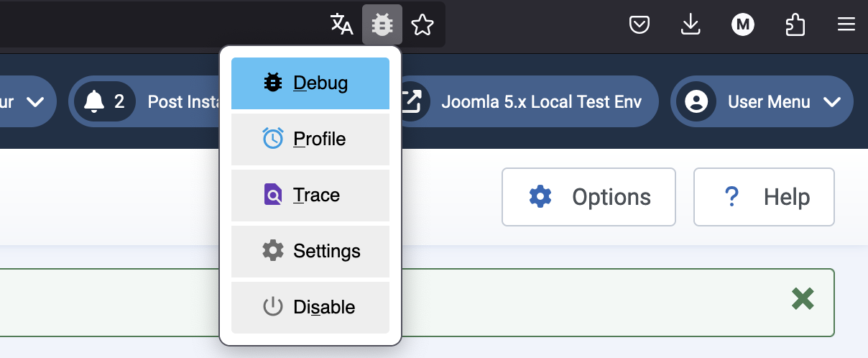This screenshot has width=868, height=358.
Task: Click the Options button
Action: [588, 197]
